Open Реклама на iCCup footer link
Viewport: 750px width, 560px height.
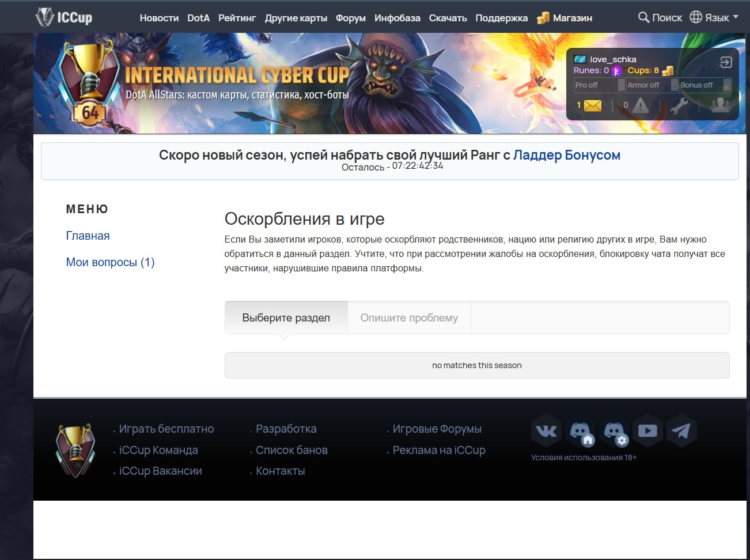(439, 450)
